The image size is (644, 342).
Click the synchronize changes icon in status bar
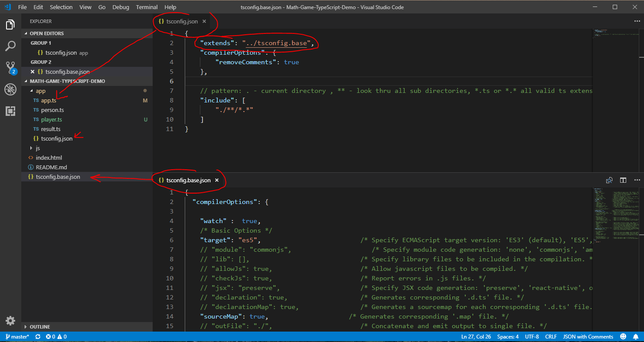click(x=38, y=337)
